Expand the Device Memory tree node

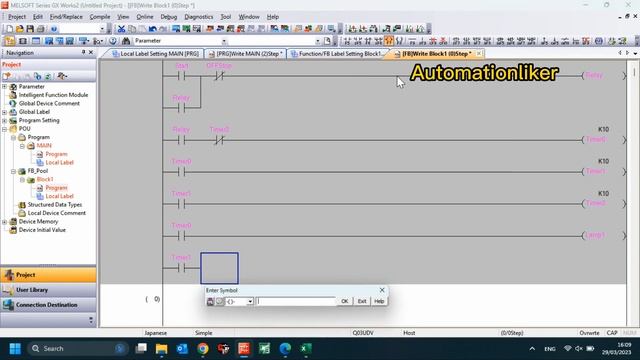click(4, 222)
